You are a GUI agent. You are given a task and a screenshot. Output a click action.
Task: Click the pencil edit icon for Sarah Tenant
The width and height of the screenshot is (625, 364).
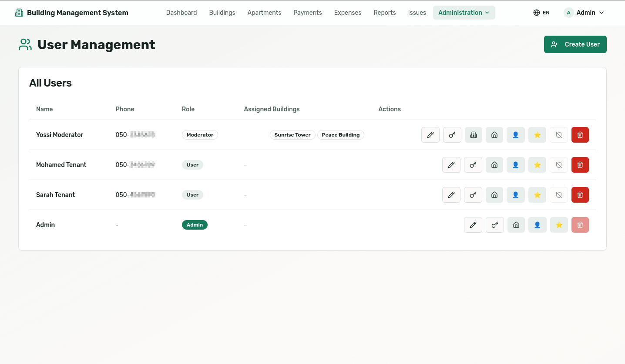pos(451,195)
